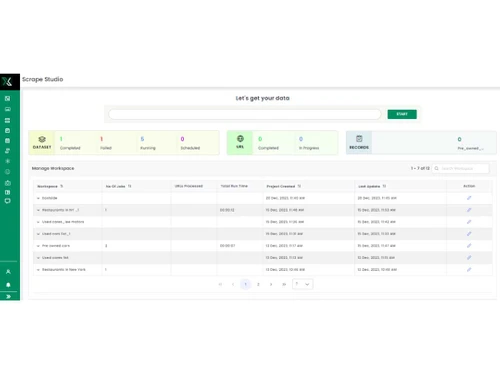This screenshot has height=375, width=500.
Task: Sort by the Last Update column
Action: coord(384,186)
